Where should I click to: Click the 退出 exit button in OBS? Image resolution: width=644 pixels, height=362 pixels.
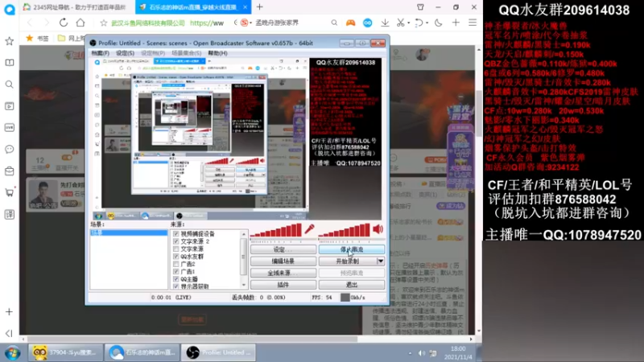pos(352,285)
